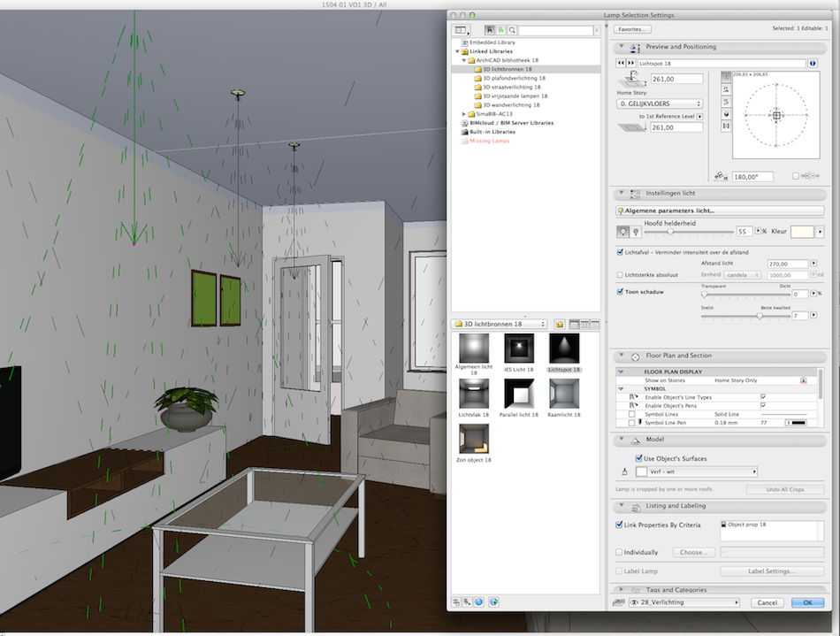This screenshot has width=840, height=636.
Task: Click the Afstand licht value field
Action: pos(788,264)
